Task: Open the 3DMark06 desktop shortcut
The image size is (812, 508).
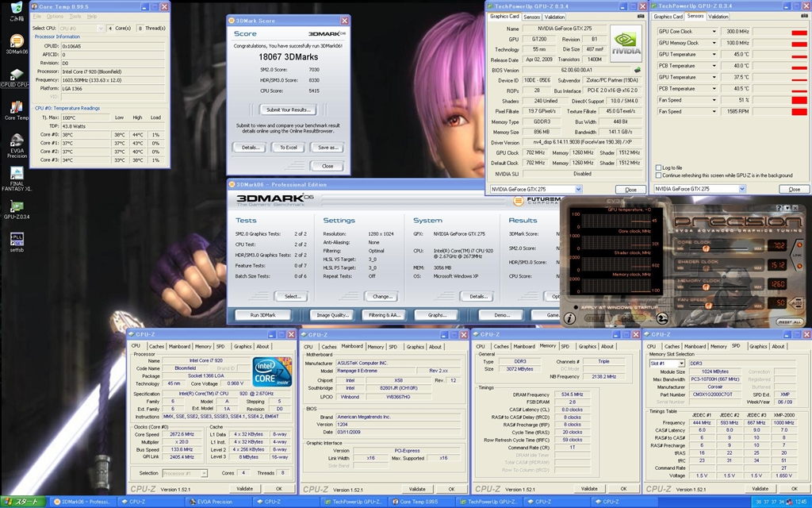Action: 16,42
